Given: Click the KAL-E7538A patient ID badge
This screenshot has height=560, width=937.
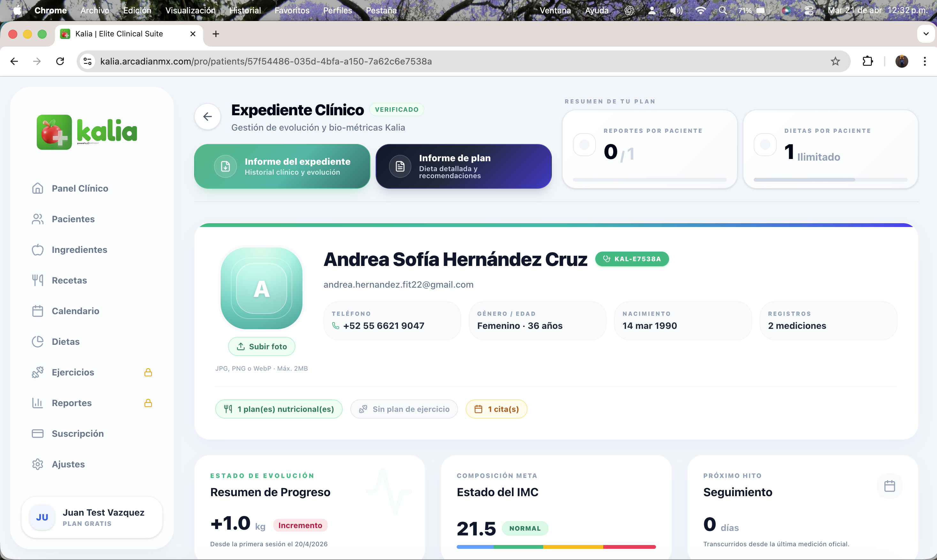Looking at the screenshot, I should pyautogui.click(x=632, y=259).
